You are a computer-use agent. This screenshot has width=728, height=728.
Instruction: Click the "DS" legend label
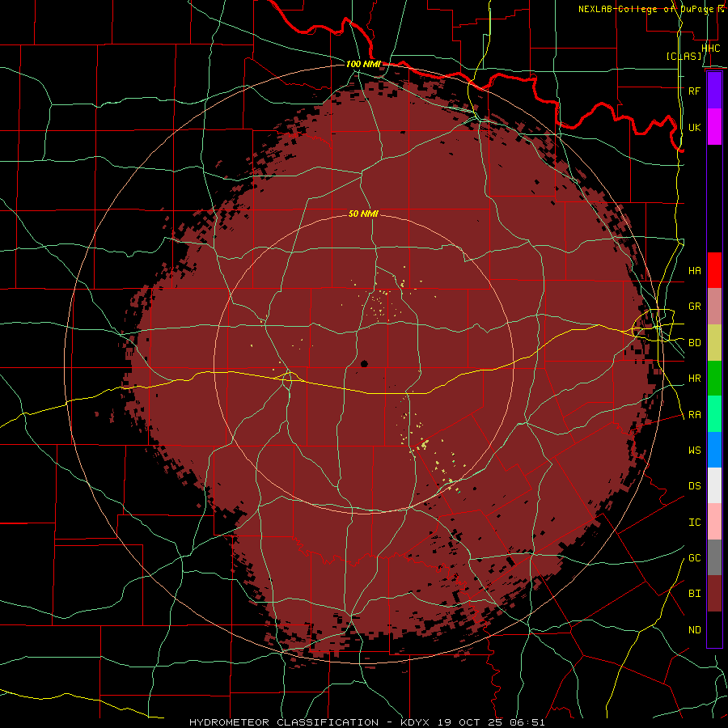point(694,486)
